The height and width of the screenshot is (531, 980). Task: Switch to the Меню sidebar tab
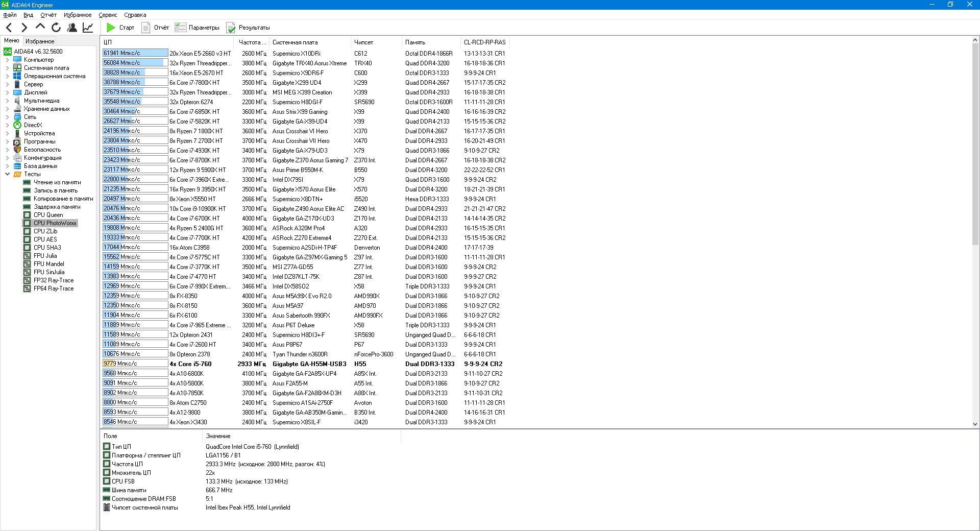[x=11, y=41]
